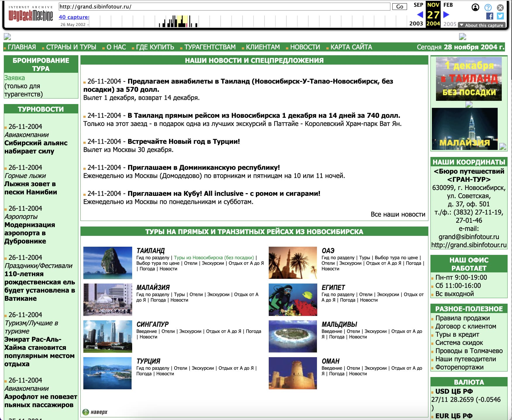Open 'Правила продажи' link
The width and height of the screenshot is (512, 420).
[462, 318]
